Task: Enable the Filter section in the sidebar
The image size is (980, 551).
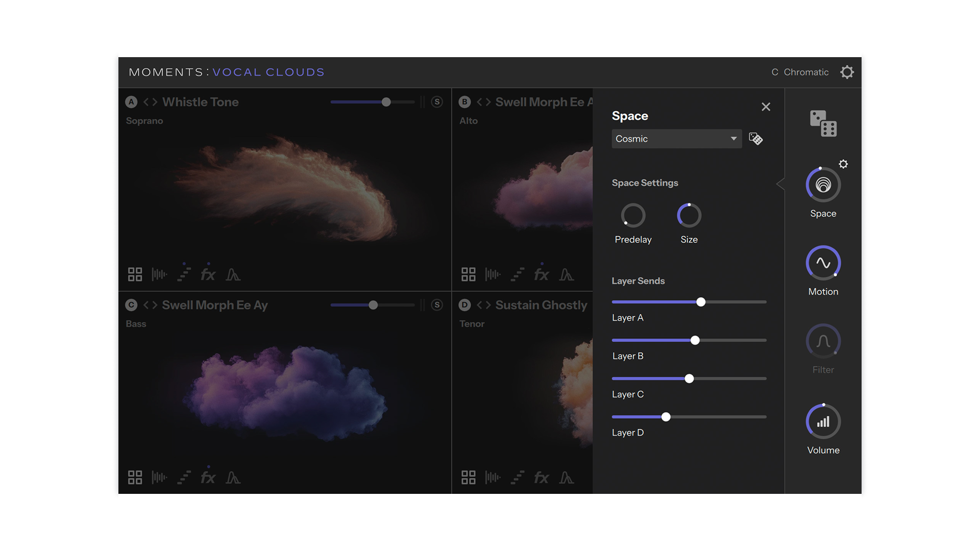Action: pyautogui.click(x=822, y=340)
